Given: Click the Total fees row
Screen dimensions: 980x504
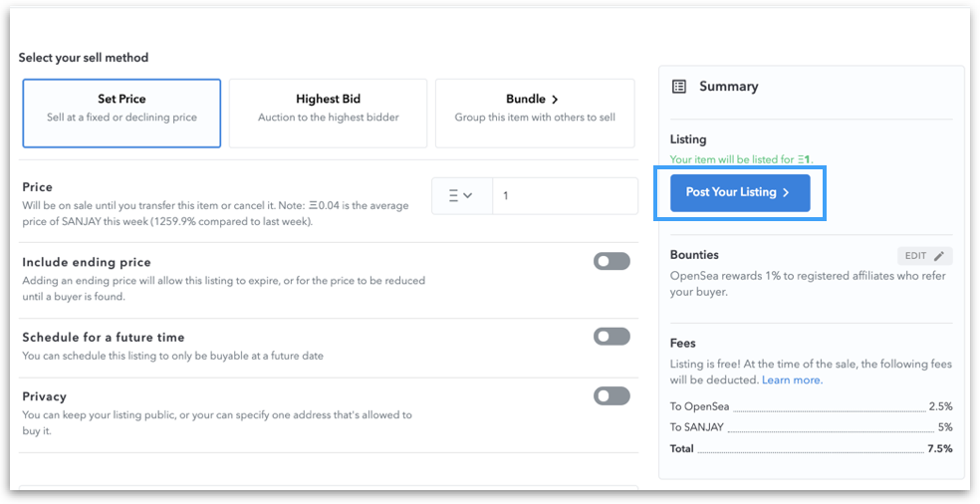Looking at the screenshot, I should [811, 449].
